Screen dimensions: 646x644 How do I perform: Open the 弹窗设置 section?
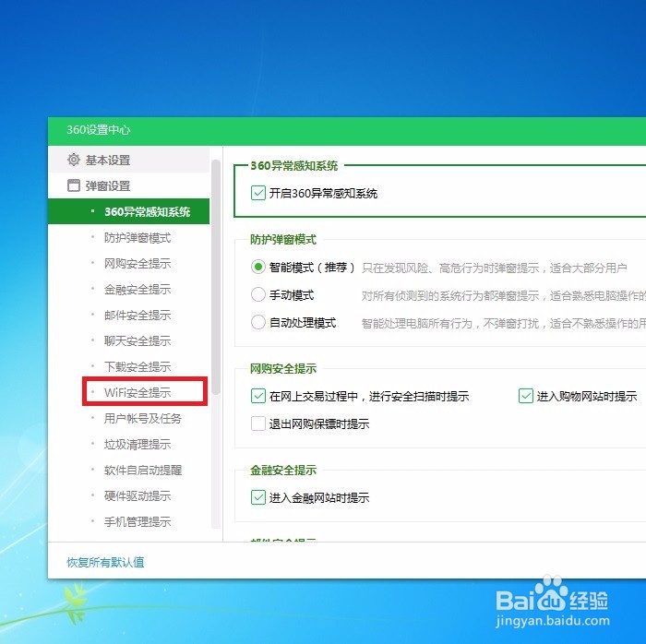pos(128,185)
